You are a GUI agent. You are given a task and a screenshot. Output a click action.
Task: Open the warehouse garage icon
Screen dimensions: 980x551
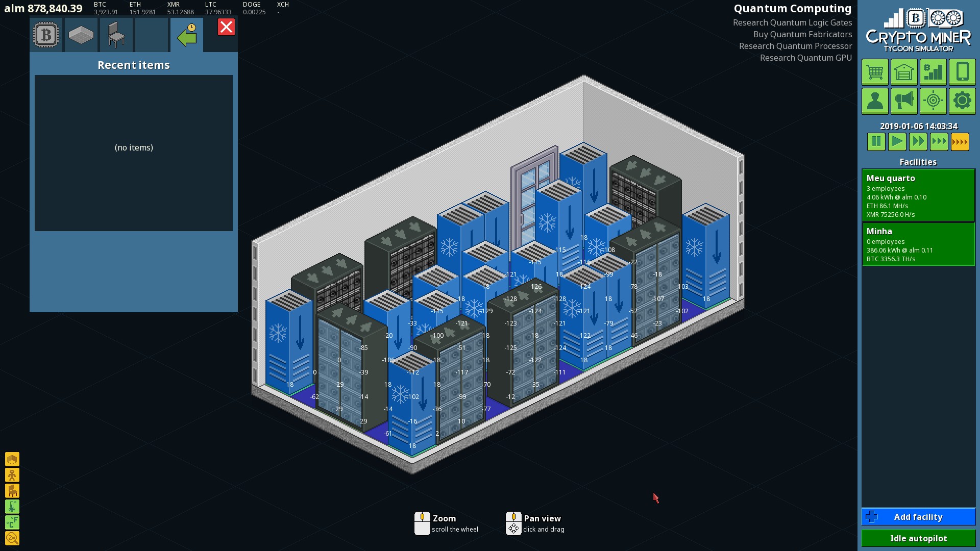[904, 72]
